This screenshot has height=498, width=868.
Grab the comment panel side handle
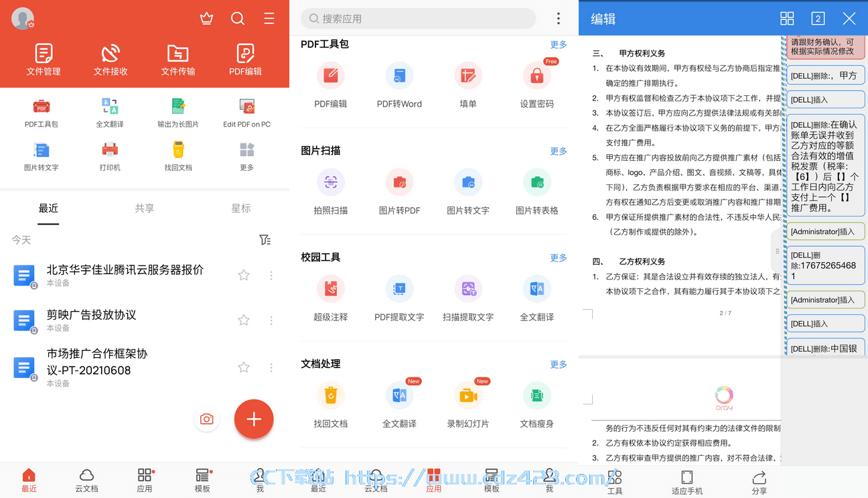click(x=777, y=251)
